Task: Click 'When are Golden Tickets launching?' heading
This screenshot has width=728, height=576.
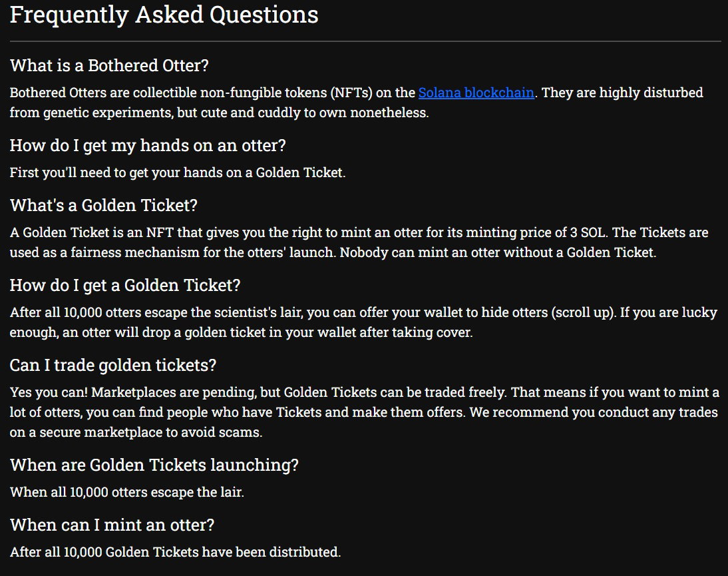Action: coord(154,465)
